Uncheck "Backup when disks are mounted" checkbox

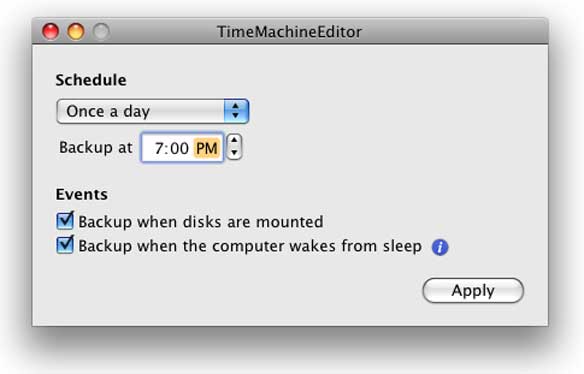(65, 221)
